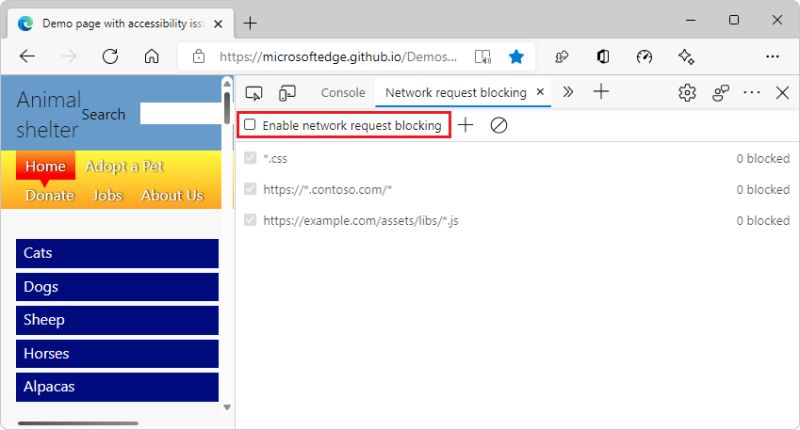Viewport: 800px width, 430px height.
Task: Toggle device emulation mode
Action: tap(287, 93)
